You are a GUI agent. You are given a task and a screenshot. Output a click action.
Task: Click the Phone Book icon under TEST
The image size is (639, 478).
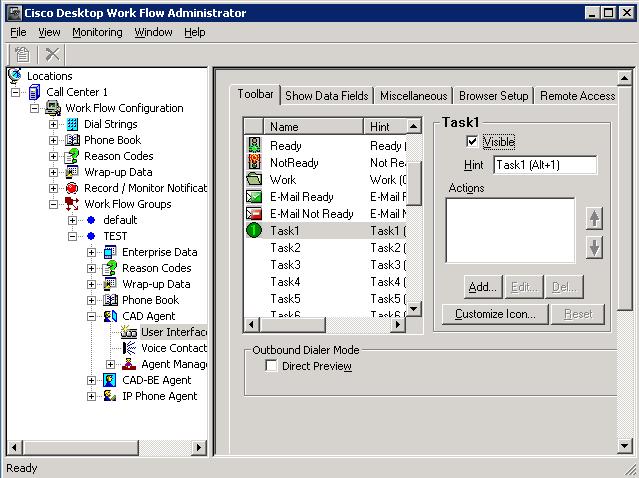pyautogui.click(x=110, y=300)
